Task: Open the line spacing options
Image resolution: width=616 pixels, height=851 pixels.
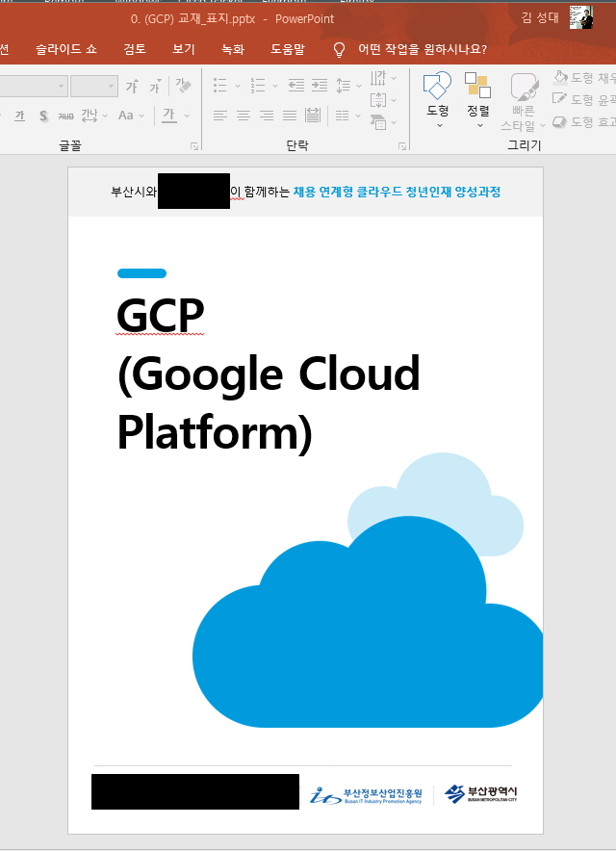Action: click(348, 86)
